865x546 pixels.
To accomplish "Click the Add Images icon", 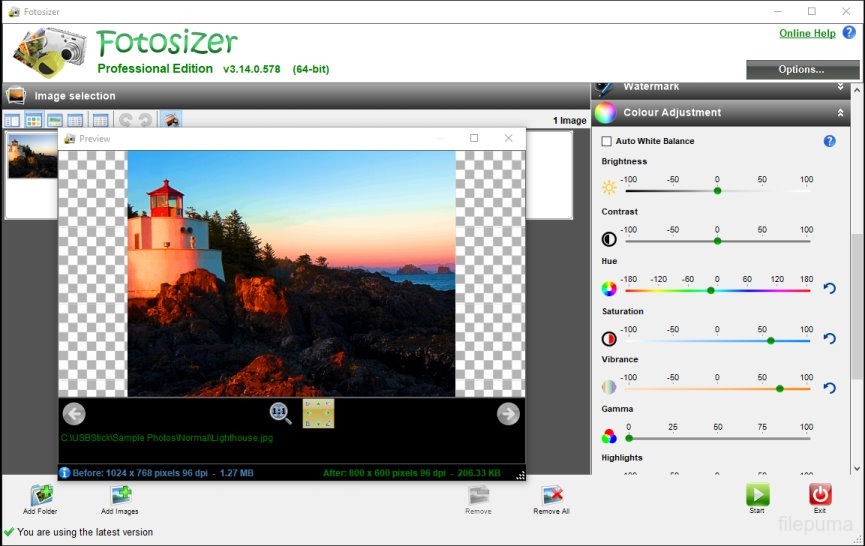I will click(x=120, y=495).
